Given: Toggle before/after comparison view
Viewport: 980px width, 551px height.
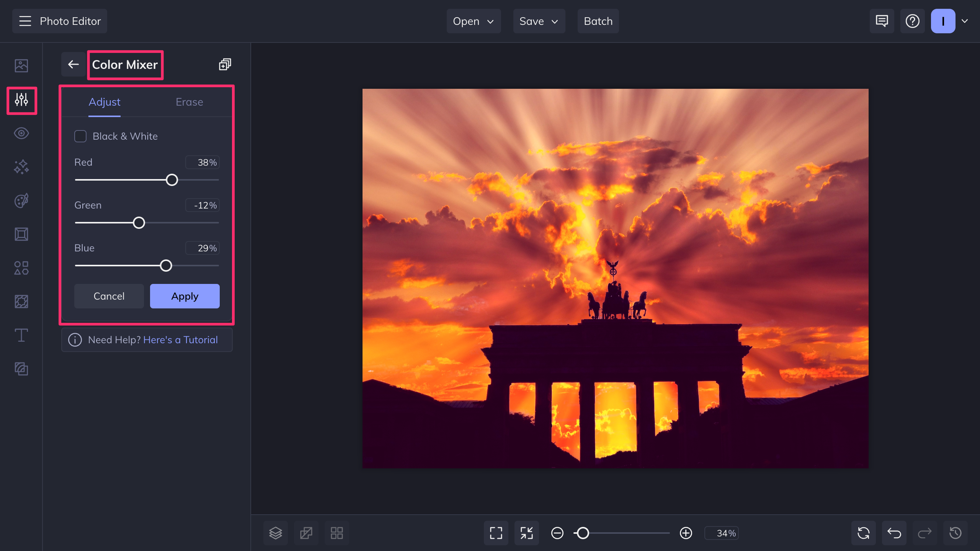Looking at the screenshot, I should click(x=306, y=533).
